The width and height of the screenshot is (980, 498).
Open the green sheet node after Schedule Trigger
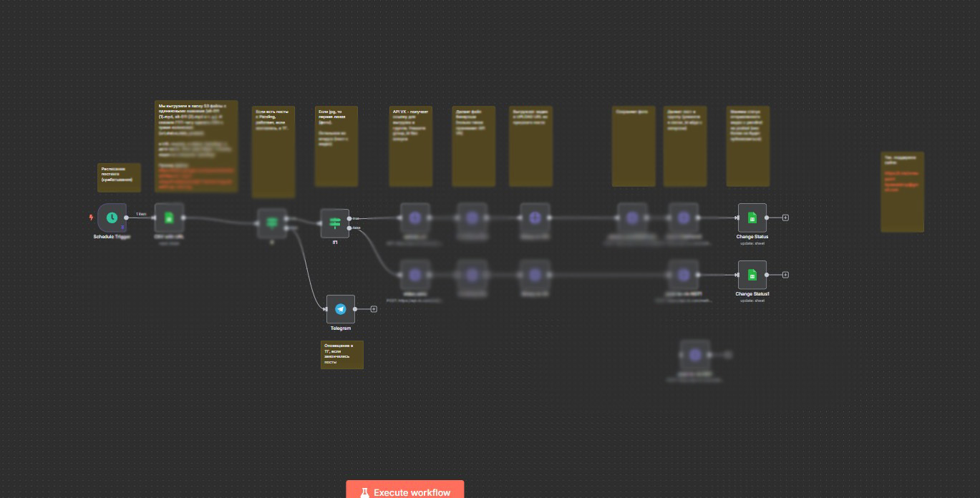tap(169, 218)
